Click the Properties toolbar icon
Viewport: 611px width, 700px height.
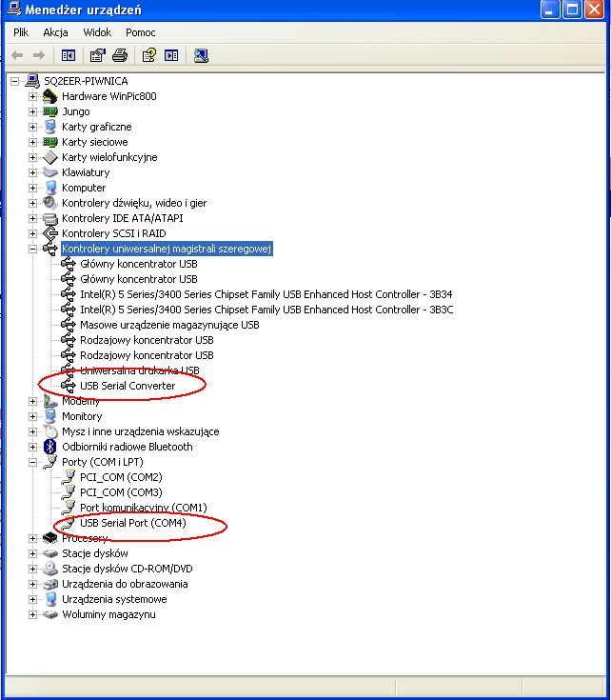point(97,55)
